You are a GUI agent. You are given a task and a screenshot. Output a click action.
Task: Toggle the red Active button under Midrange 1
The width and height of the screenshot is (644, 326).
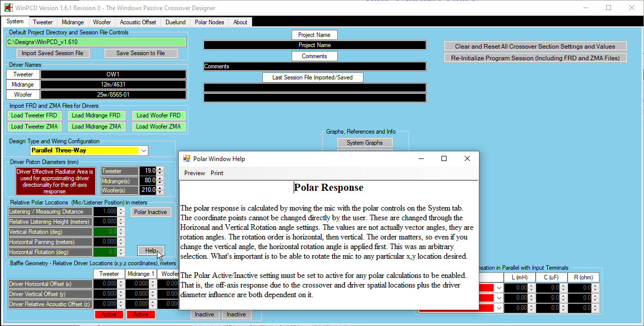(141, 314)
